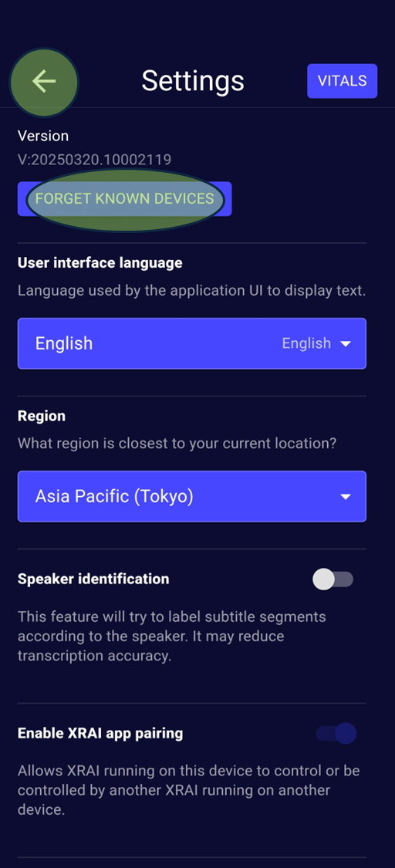Click the caret icon on the Region dropdown

pyautogui.click(x=346, y=497)
